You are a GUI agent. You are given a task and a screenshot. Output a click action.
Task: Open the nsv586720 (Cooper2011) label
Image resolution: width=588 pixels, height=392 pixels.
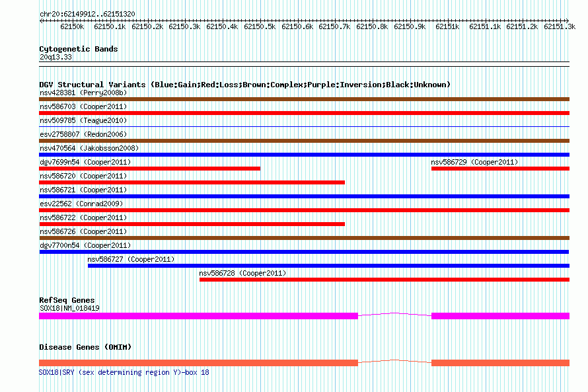(x=83, y=176)
